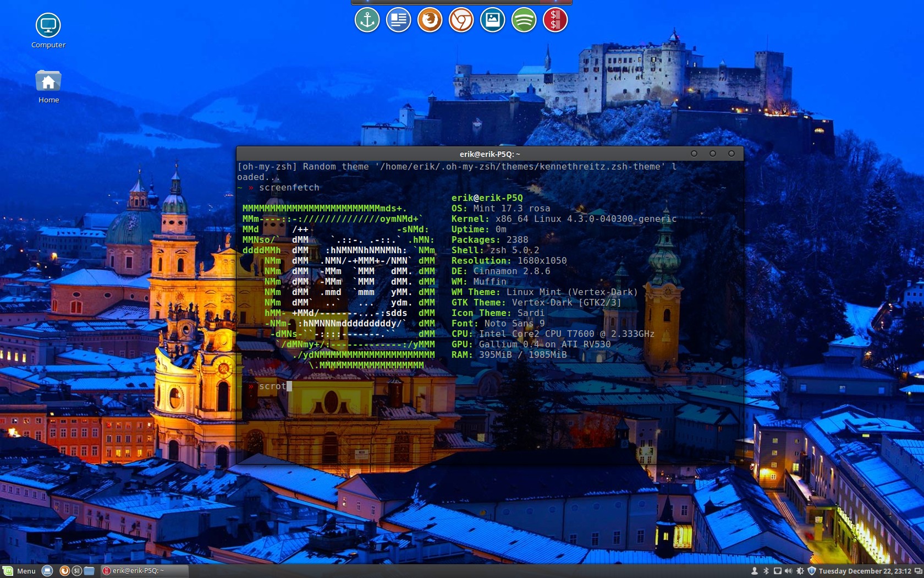Click the 'screenfetch' command in the terminal

coord(289,188)
